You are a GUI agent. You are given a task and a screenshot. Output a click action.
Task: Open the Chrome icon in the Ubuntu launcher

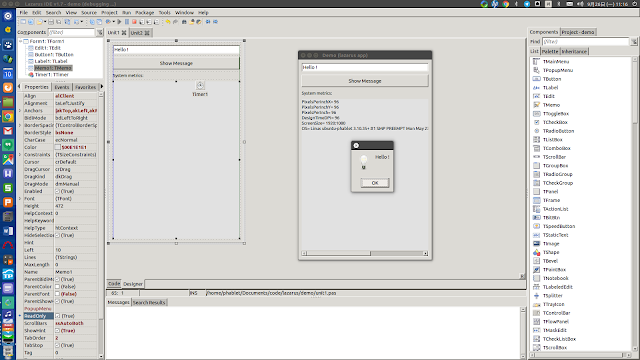(8, 117)
